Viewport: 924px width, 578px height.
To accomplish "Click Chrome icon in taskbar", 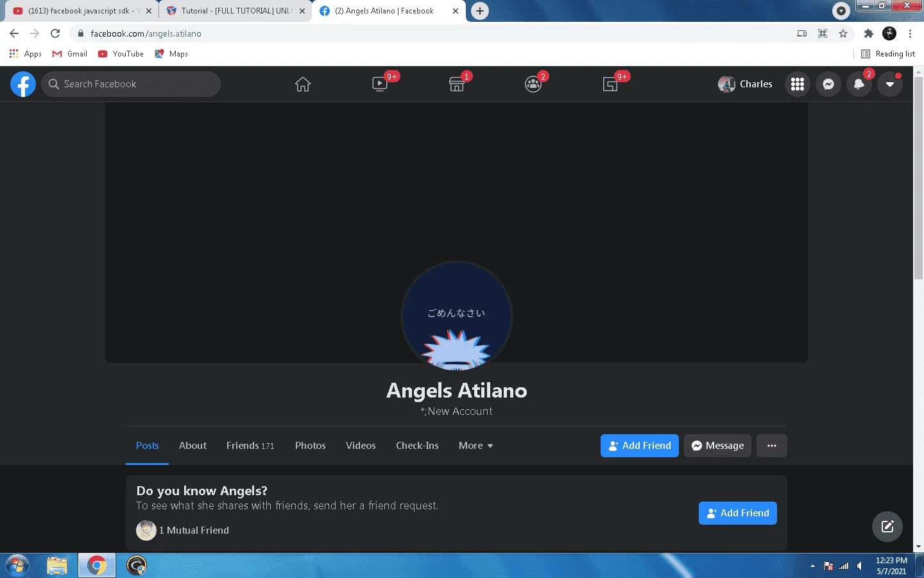I will [97, 565].
